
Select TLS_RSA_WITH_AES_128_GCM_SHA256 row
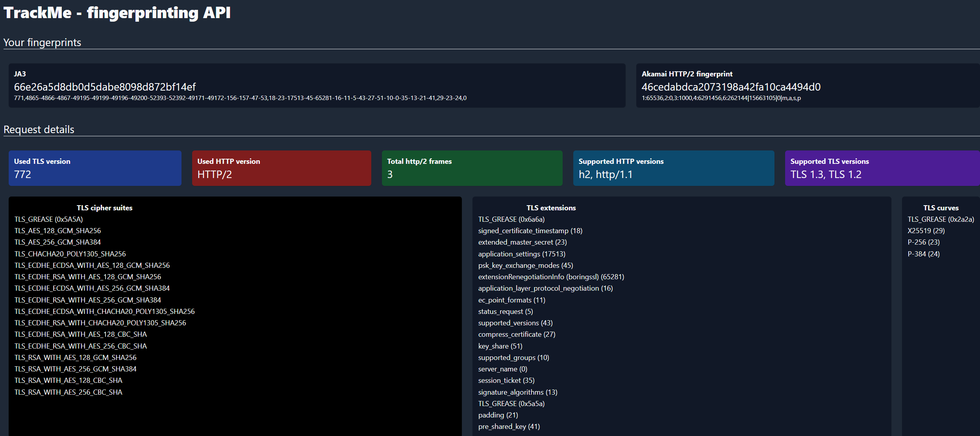pos(76,358)
